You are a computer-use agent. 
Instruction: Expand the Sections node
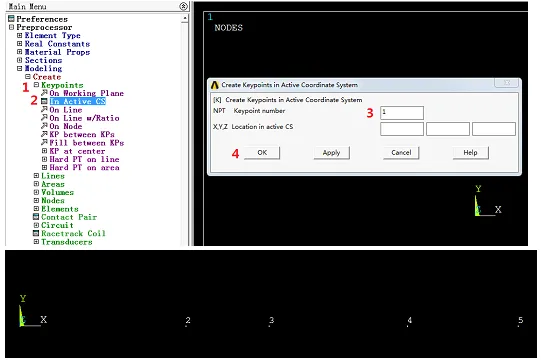click(x=20, y=60)
